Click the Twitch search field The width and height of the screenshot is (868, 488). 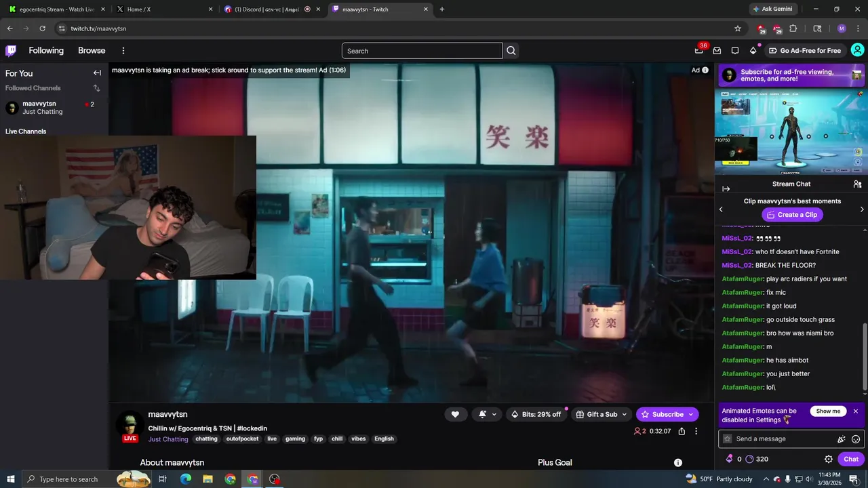(422, 51)
